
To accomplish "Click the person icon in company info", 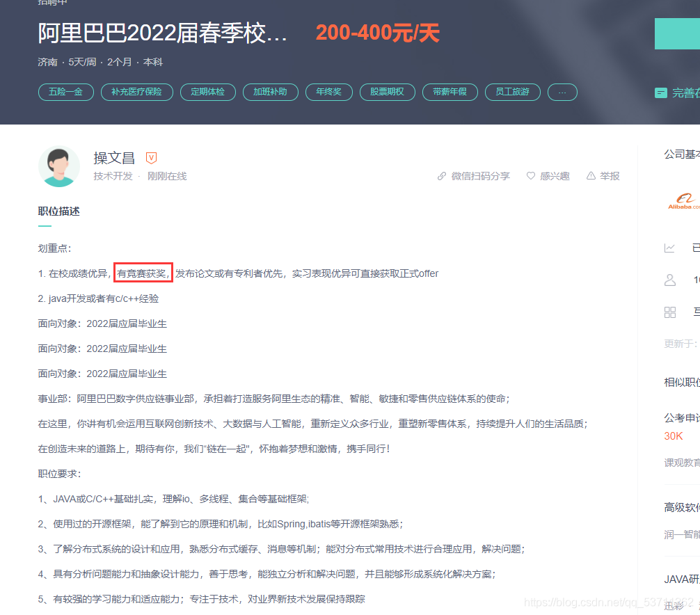I will coord(669,280).
